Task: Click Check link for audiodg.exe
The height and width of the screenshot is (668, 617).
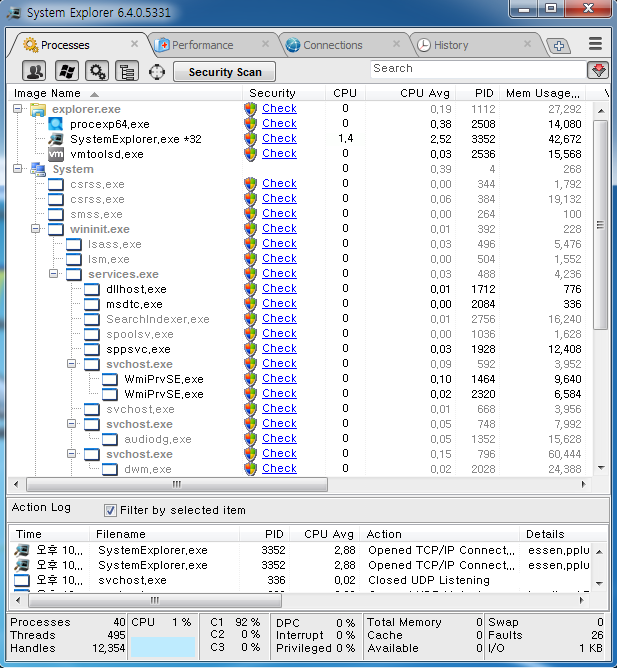Action: pos(279,438)
